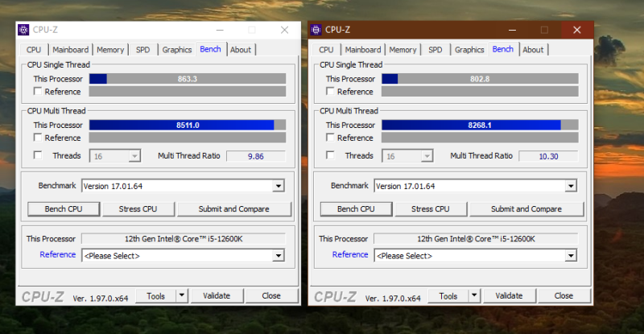
Task: Click the CPU-Z app icon in left window title bar
Action: tap(23, 30)
